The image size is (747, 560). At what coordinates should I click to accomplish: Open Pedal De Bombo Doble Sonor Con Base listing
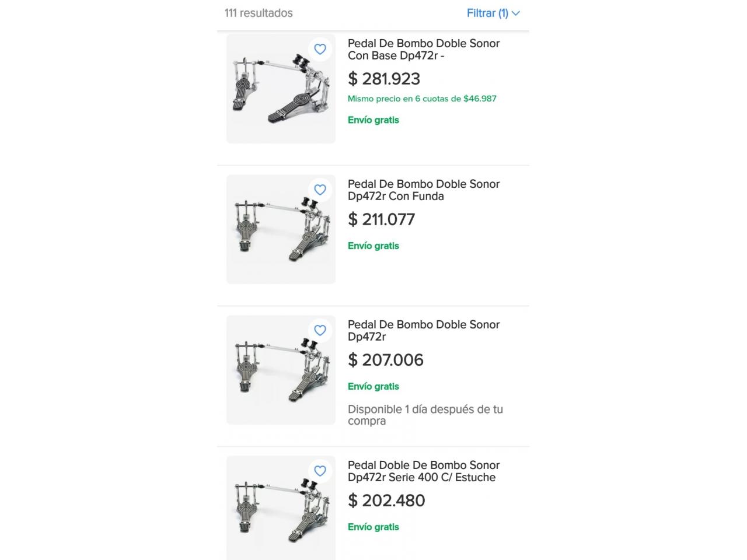pos(424,49)
